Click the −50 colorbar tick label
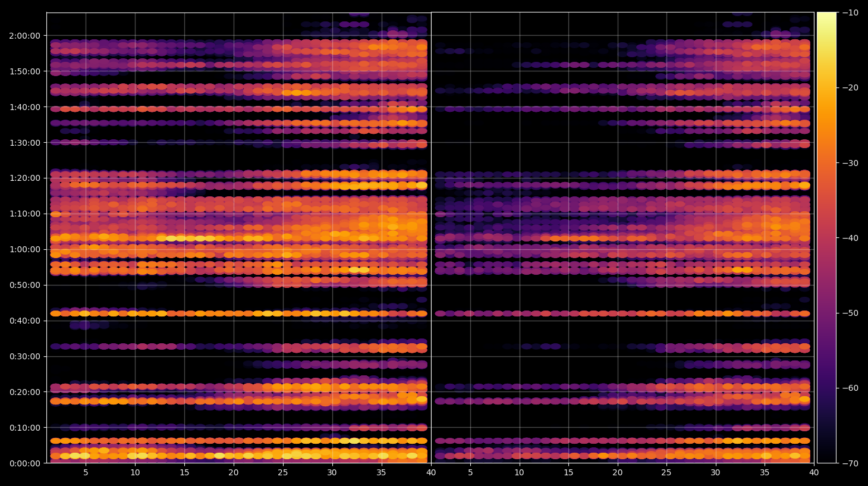Screen dimensions: 868x486 click(x=851, y=313)
